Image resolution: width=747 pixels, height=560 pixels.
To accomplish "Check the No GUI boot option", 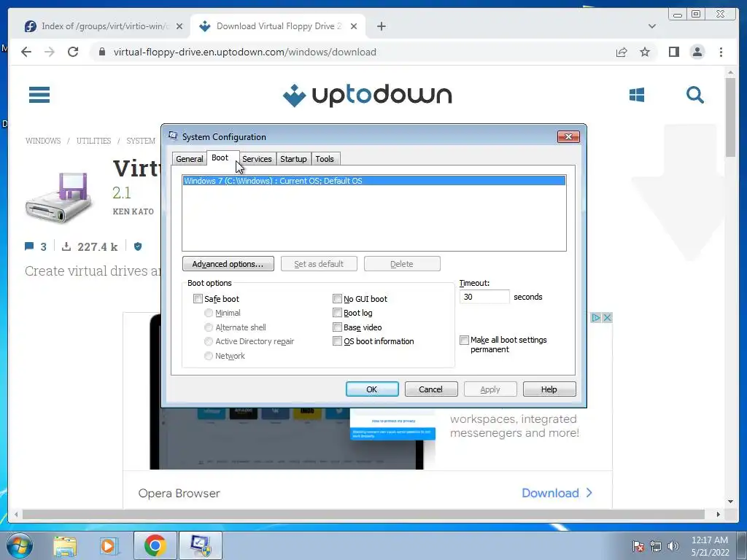I will pyautogui.click(x=337, y=298).
